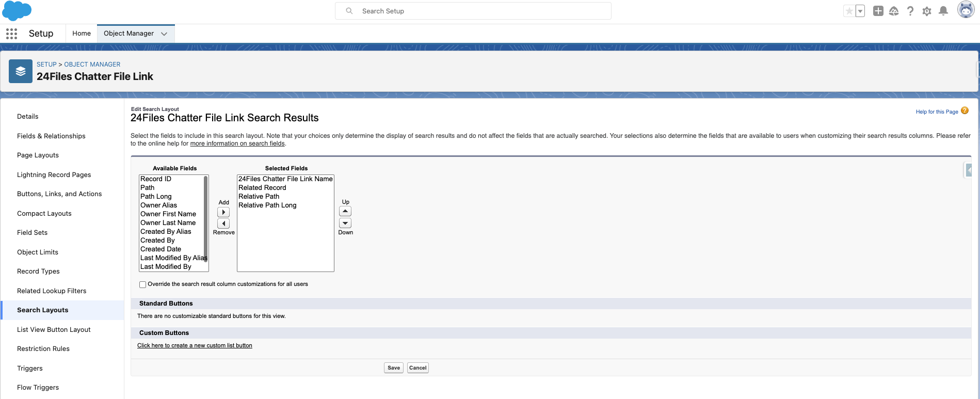The width and height of the screenshot is (980, 399).
Task: Switch to the Home tab
Action: click(82, 34)
